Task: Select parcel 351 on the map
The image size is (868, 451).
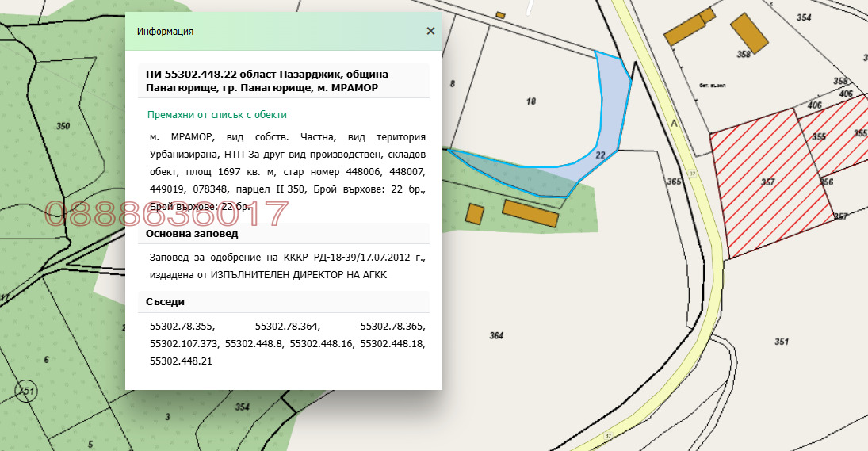Action: (782, 342)
